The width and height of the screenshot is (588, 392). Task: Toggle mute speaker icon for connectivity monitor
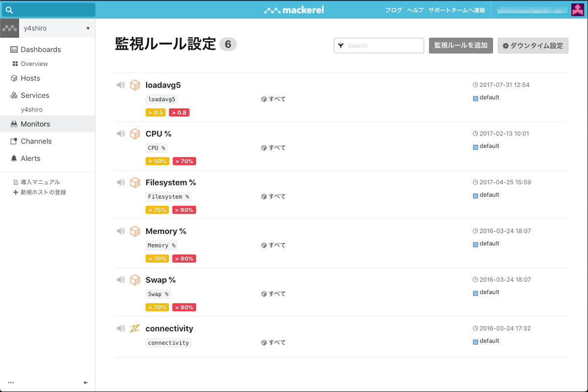point(121,328)
